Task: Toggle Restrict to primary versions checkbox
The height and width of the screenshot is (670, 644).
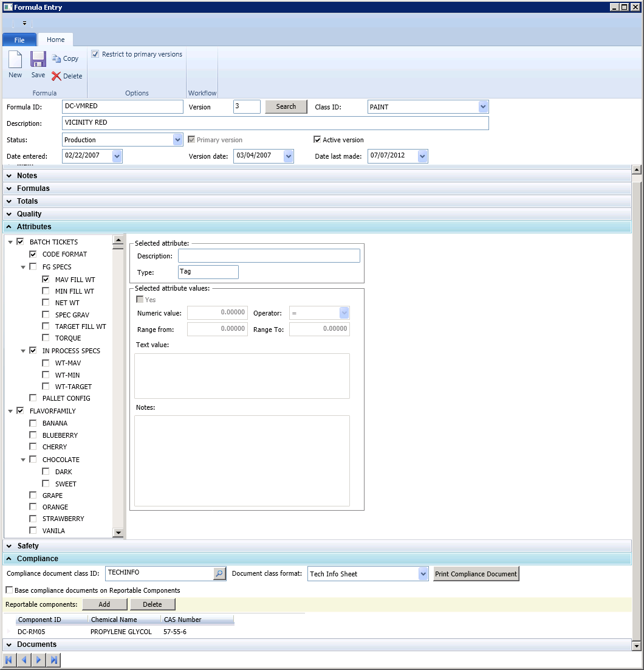Action: click(95, 54)
